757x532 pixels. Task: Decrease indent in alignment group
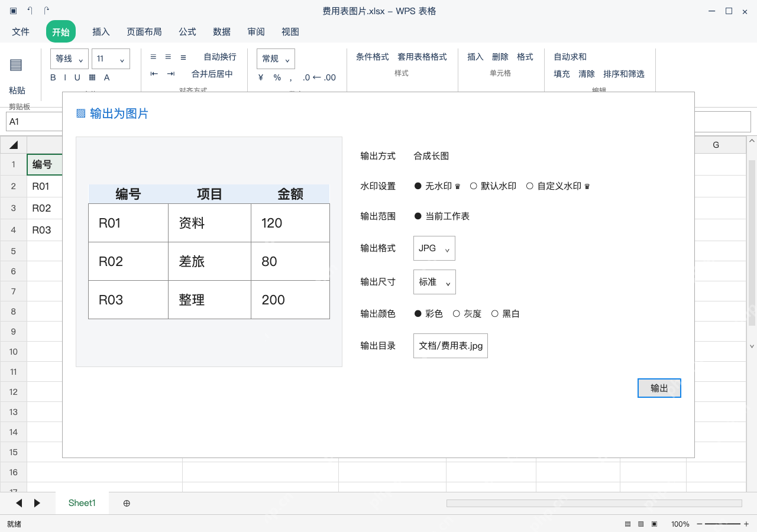click(x=154, y=74)
